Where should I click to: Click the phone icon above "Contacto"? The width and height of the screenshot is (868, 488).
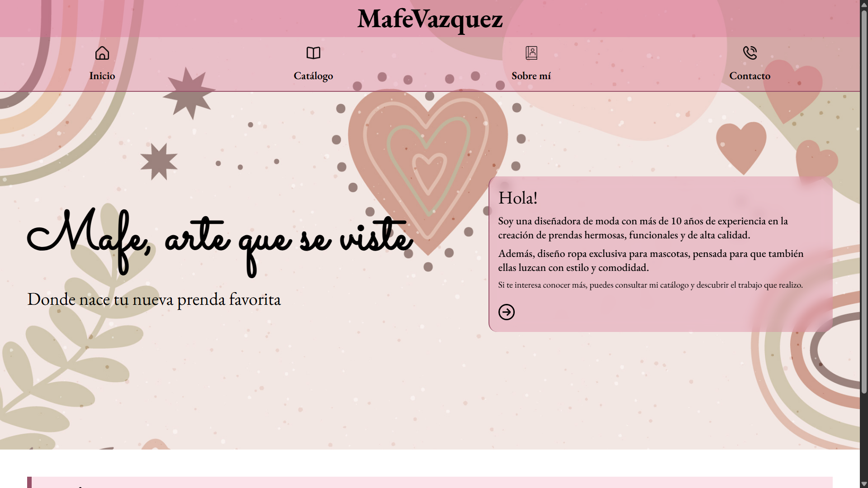[749, 53]
